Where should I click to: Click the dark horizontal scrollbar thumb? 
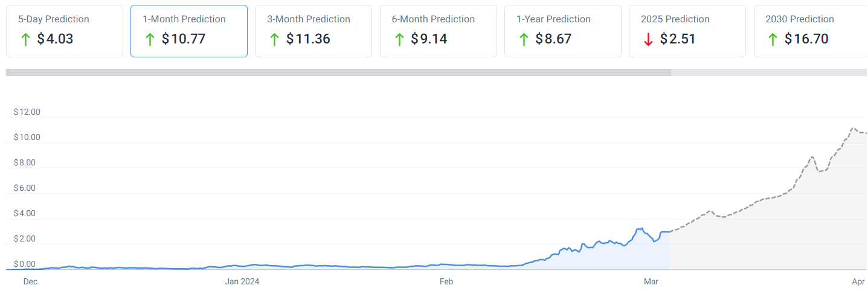click(x=338, y=72)
